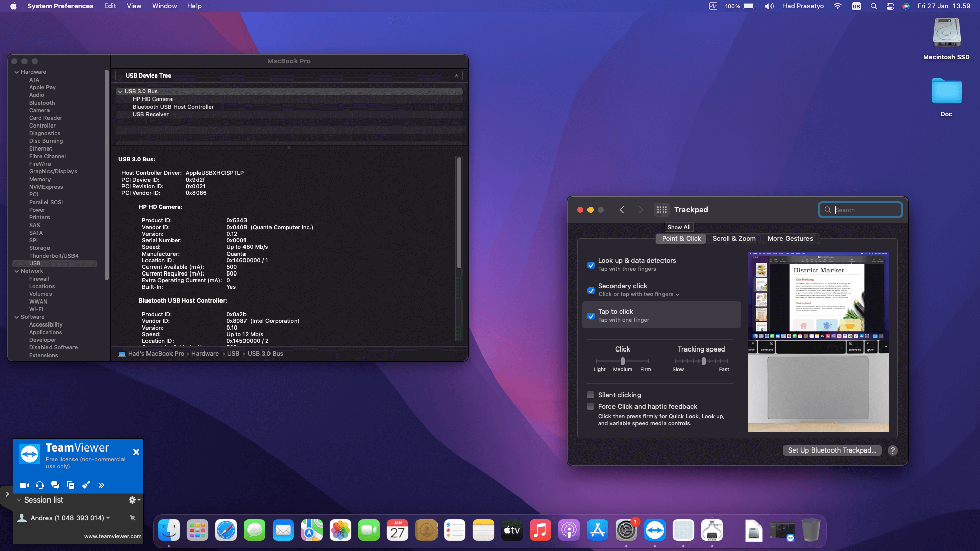The image size is (980, 551).
Task: Enable Force Click and haptic feedback
Action: (x=591, y=407)
